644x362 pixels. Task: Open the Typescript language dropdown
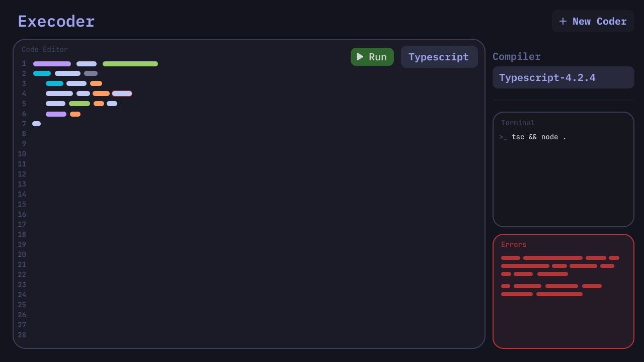439,57
